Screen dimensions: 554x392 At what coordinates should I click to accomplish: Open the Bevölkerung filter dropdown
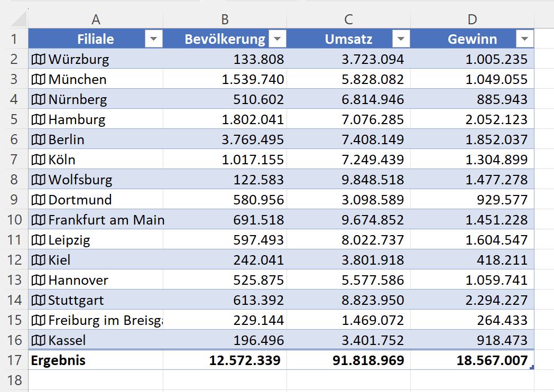(278, 39)
